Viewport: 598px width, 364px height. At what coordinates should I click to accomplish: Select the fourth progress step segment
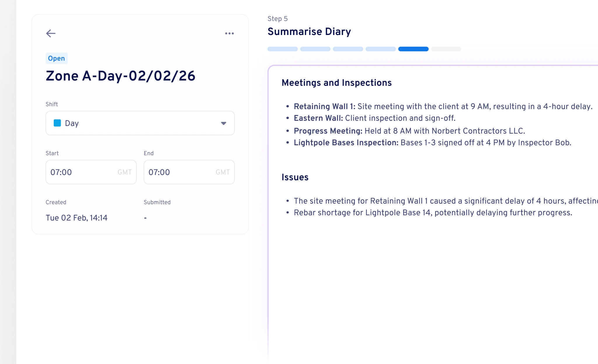[x=381, y=49]
